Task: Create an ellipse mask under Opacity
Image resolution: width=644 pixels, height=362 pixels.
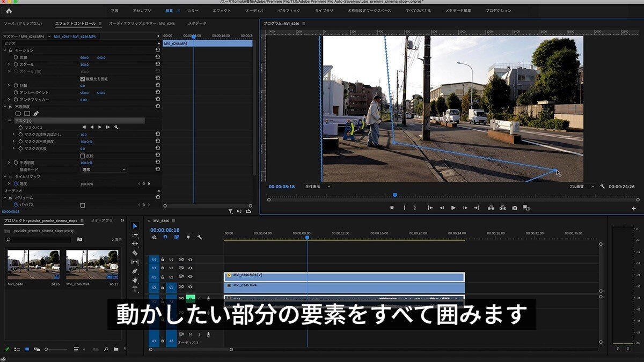Action: pos(18,114)
